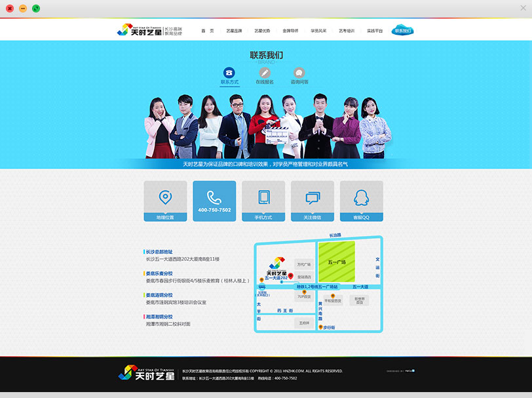Select the 400-750-7502 phone tile
The height and width of the screenshot is (398, 532).
pyautogui.click(x=214, y=201)
